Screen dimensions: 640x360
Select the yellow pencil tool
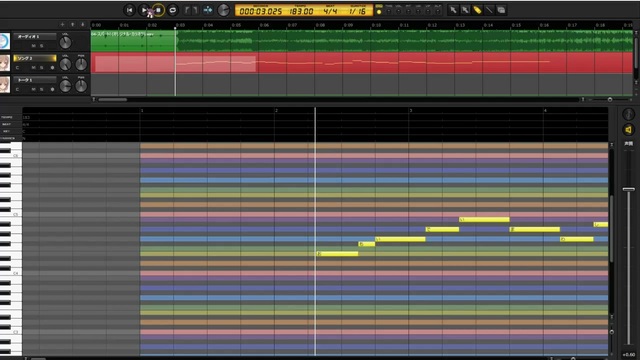(477, 10)
